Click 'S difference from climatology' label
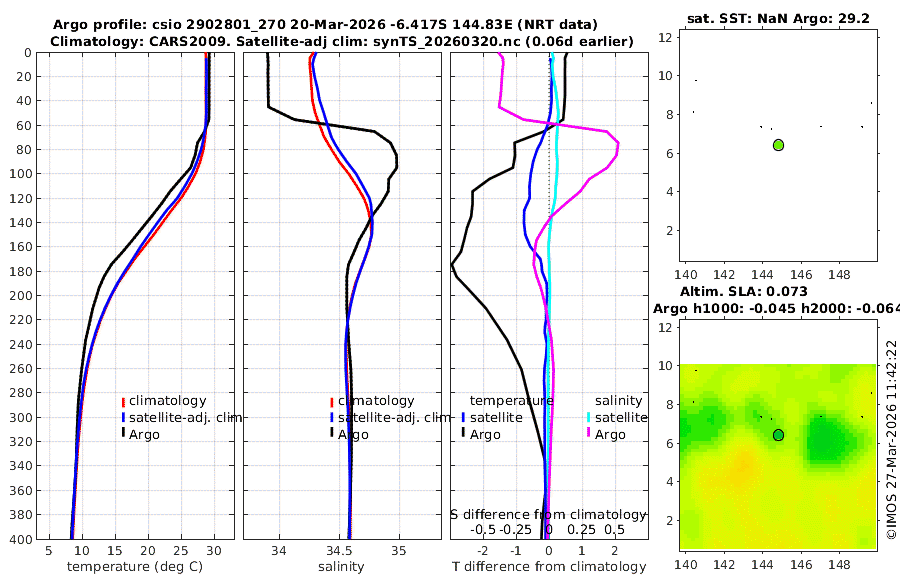 (x=548, y=515)
